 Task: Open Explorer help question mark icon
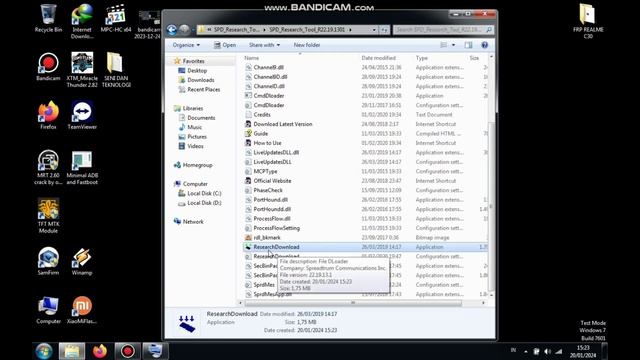(x=484, y=45)
